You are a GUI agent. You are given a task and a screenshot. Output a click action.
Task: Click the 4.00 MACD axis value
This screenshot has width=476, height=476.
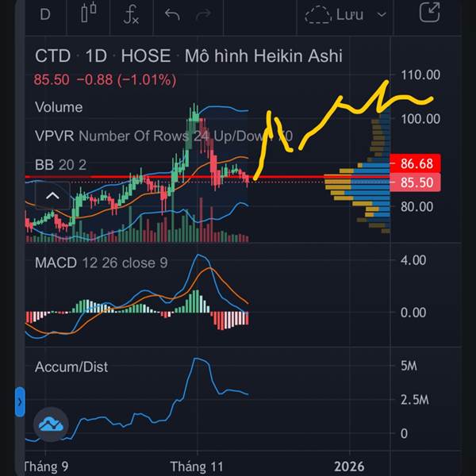coord(413,260)
